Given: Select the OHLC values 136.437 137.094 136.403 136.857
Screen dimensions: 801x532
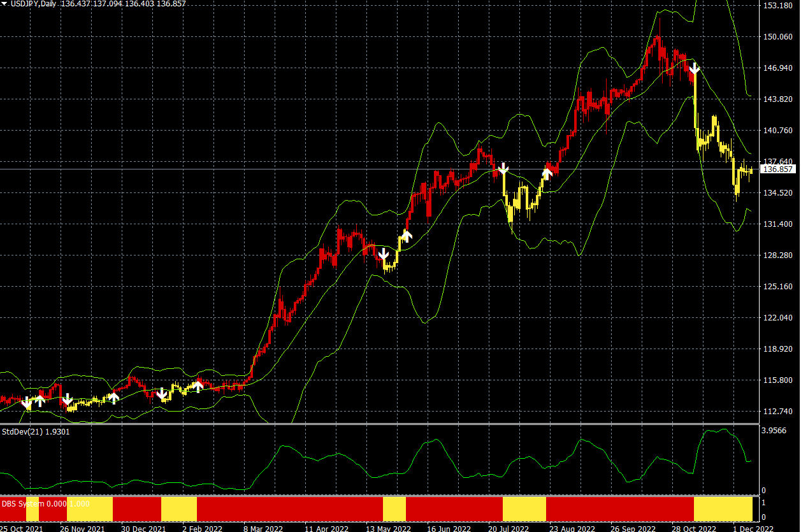Looking at the screenshot, I should 123,4.
